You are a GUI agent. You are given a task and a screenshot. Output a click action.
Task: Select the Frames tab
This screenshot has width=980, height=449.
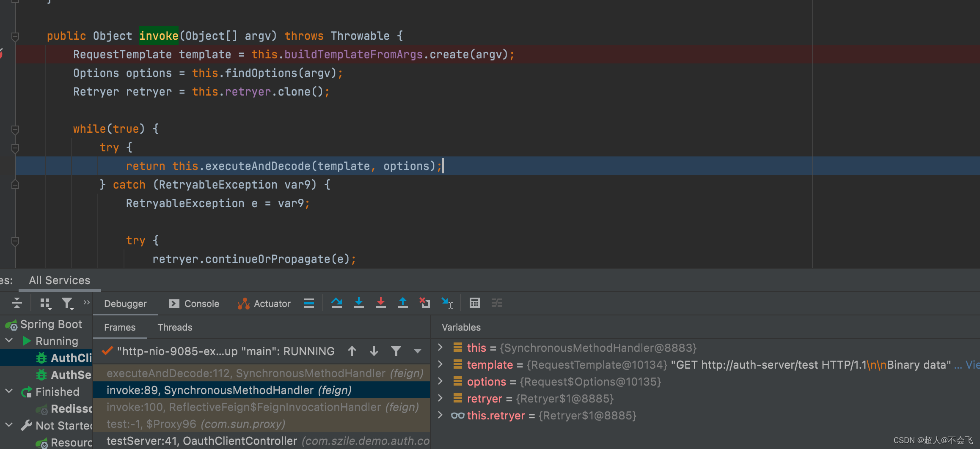pyautogui.click(x=120, y=327)
